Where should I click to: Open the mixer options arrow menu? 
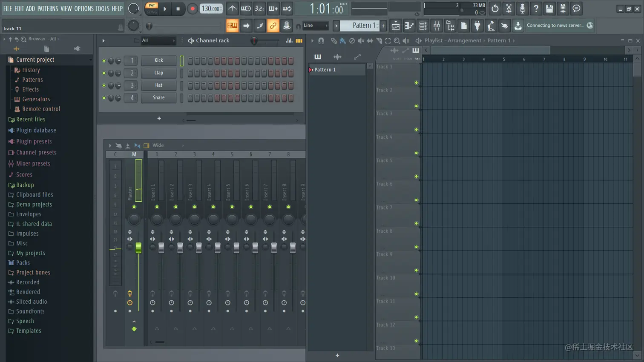[x=110, y=145]
